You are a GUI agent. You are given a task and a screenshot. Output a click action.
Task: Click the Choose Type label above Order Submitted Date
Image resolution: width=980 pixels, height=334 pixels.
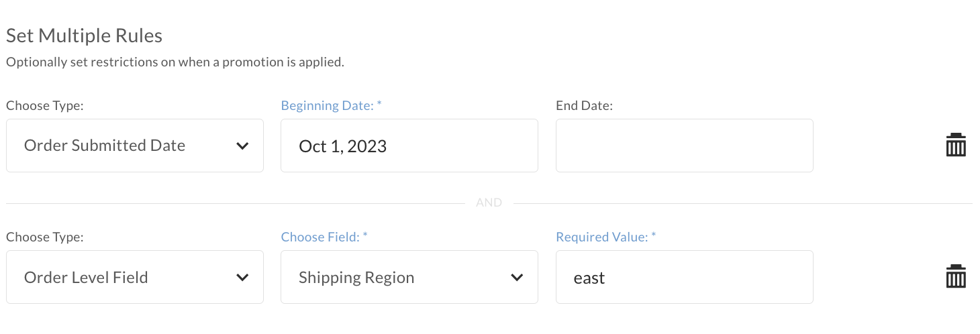point(45,106)
